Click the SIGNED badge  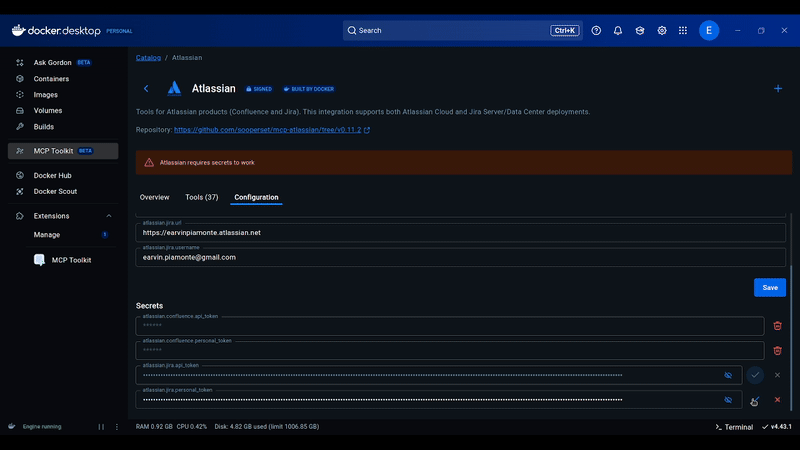259,89
